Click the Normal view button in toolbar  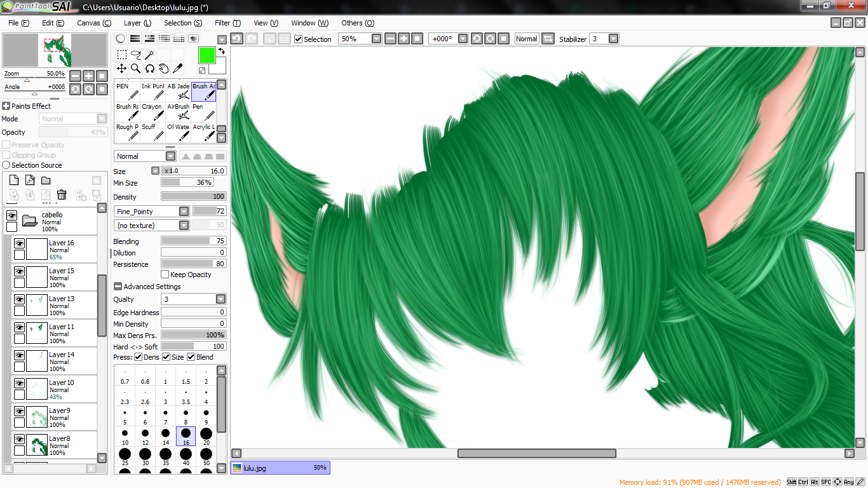click(526, 39)
